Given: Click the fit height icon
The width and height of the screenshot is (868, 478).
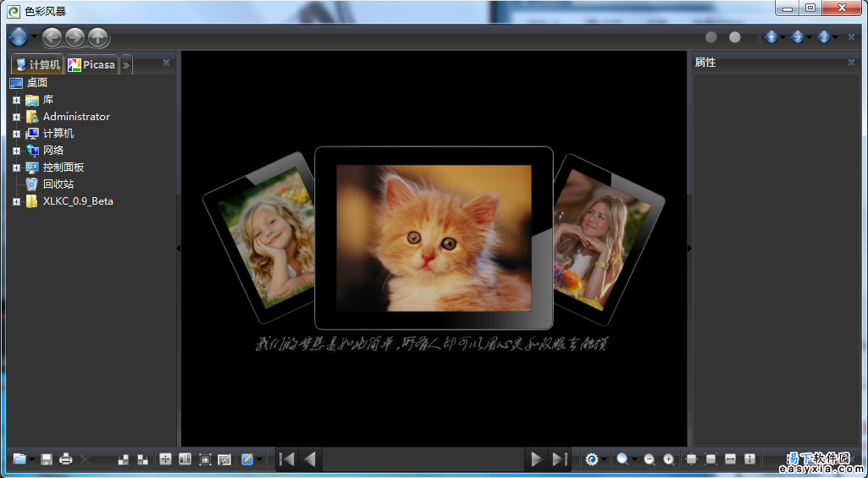Looking at the screenshot, I should coord(749,459).
